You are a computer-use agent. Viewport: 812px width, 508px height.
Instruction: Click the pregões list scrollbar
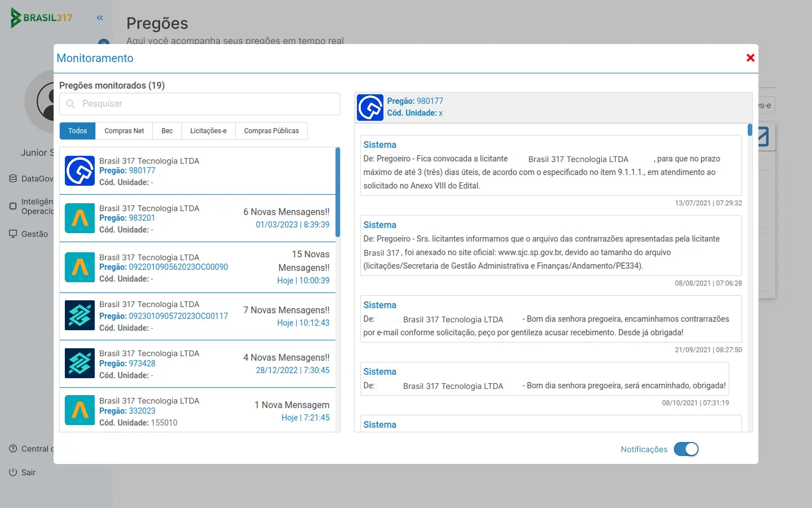(x=337, y=192)
